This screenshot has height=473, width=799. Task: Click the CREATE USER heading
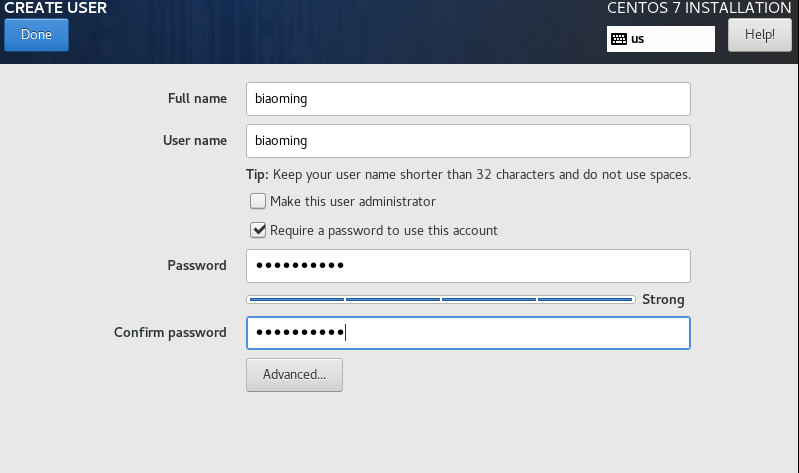[x=56, y=8]
